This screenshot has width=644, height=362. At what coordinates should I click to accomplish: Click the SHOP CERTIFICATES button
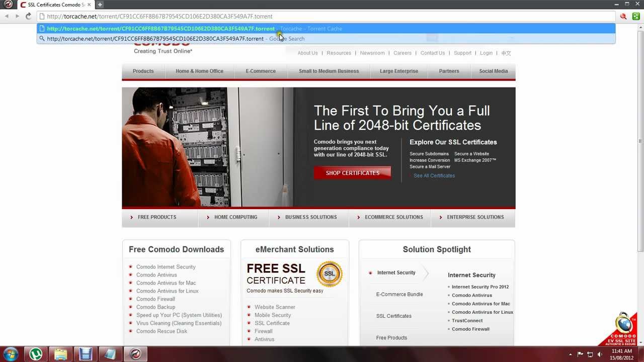point(352,173)
